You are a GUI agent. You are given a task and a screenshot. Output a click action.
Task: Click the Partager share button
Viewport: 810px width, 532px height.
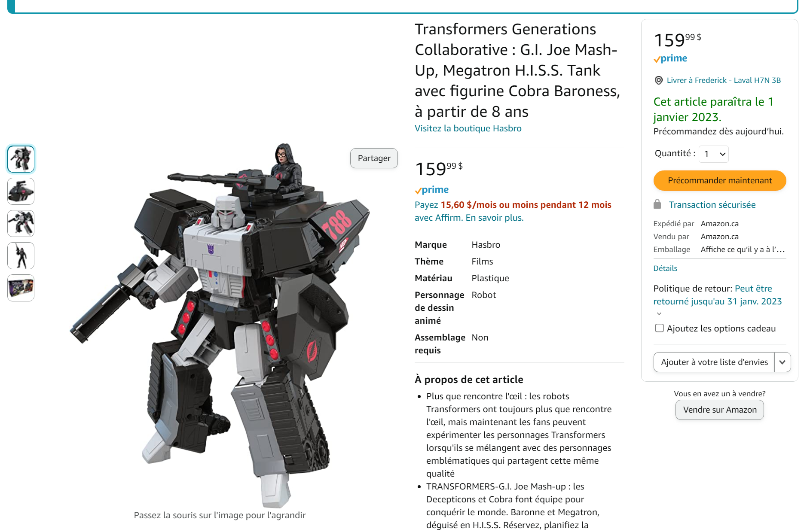(374, 158)
